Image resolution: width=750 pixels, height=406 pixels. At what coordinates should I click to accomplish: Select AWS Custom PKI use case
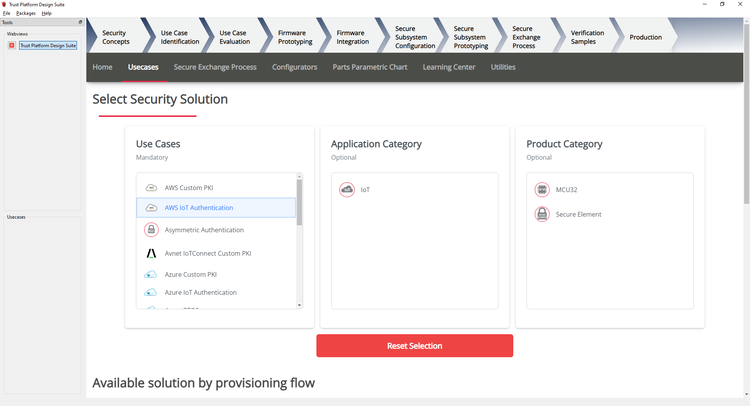click(216, 187)
